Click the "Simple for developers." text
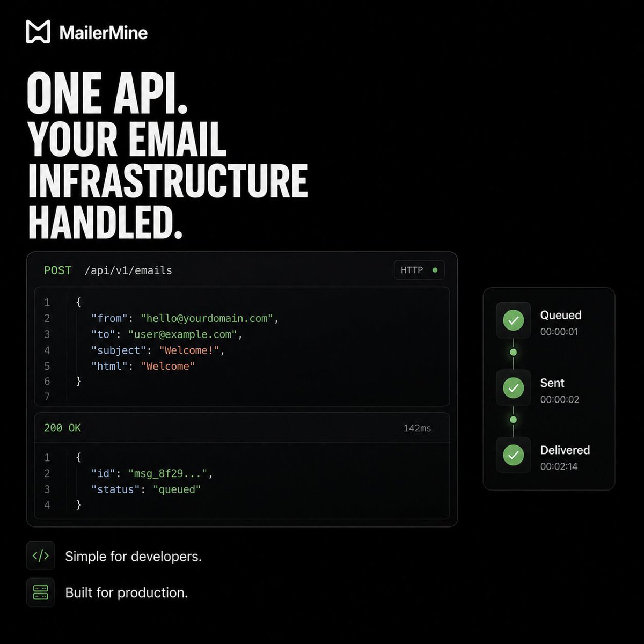This screenshot has width=644, height=644. (134, 557)
